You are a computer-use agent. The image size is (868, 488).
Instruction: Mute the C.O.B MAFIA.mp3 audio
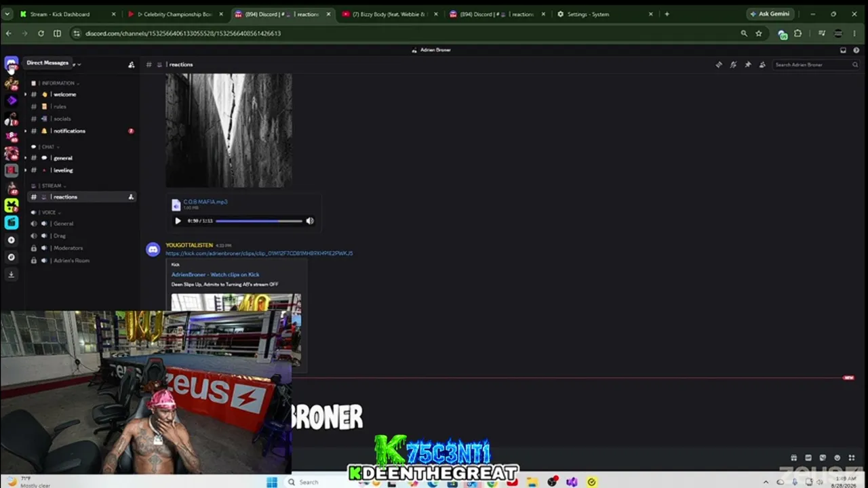click(x=310, y=221)
